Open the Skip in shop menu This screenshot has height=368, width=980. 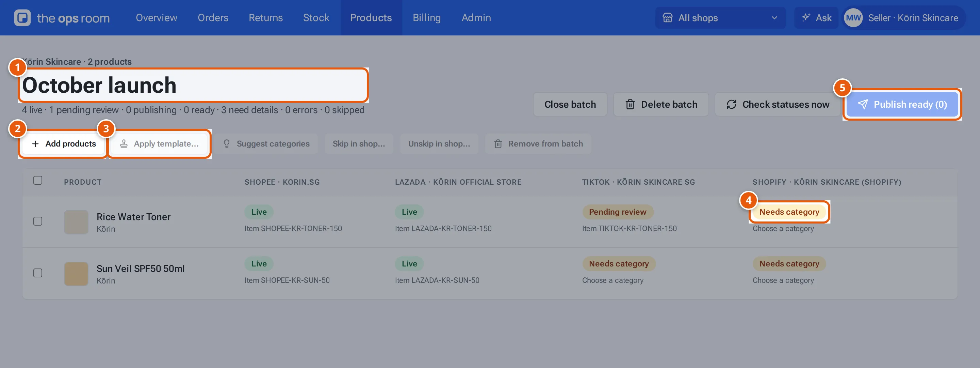point(359,143)
